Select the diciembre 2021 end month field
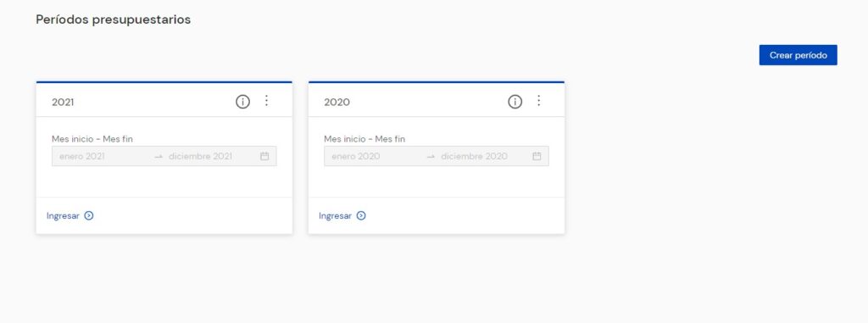 point(200,156)
